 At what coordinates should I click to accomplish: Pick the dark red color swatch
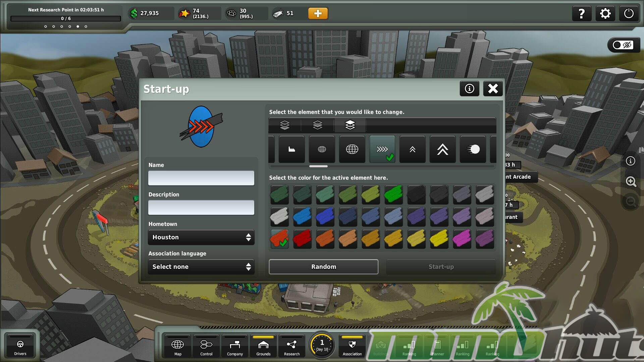(302, 239)
